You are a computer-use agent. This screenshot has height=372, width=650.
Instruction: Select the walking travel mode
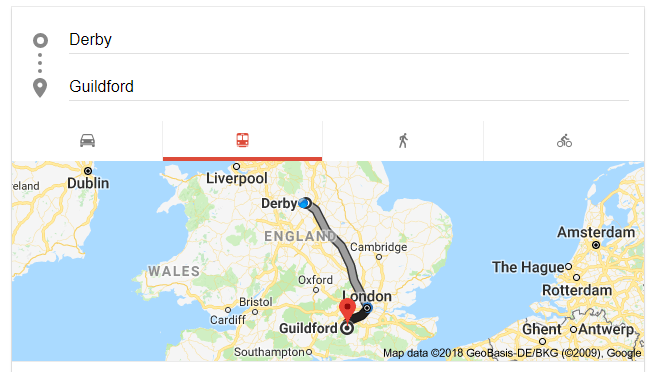[403, 141]
